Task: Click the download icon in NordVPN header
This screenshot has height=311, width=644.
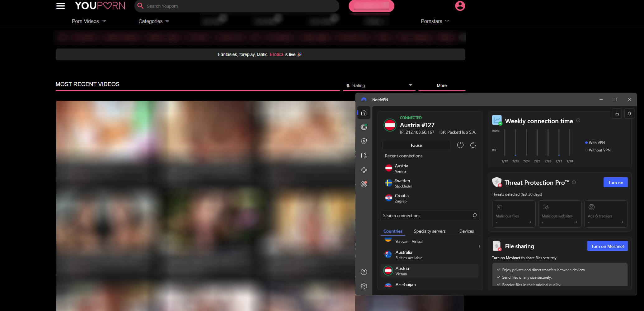Action: click(x=617, y=114)
